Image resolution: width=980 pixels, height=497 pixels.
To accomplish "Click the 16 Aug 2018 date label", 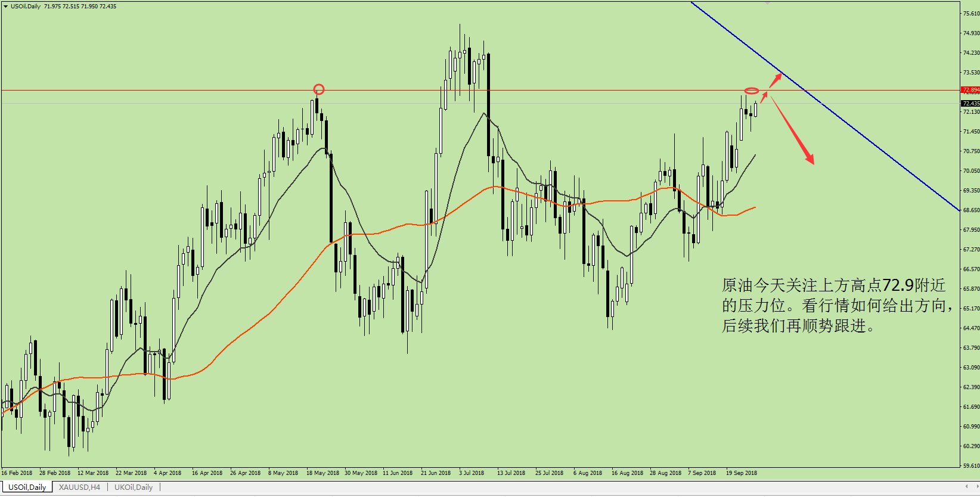I will 628,473.
